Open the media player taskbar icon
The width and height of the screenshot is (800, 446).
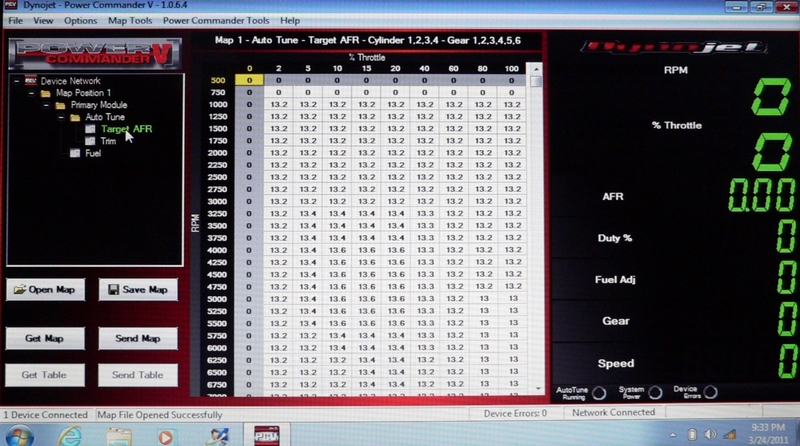[x=165, y=438]
